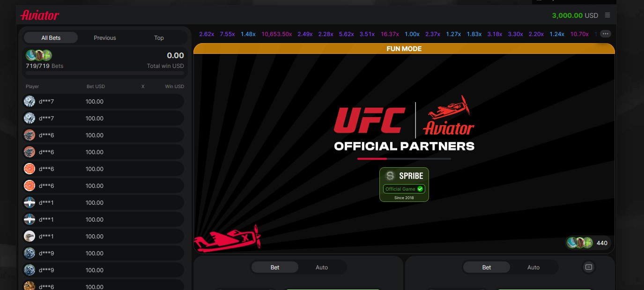This screenshot has width=644, height=290.
Task: Open the 2.28x round result
Action: coord(326,34)
